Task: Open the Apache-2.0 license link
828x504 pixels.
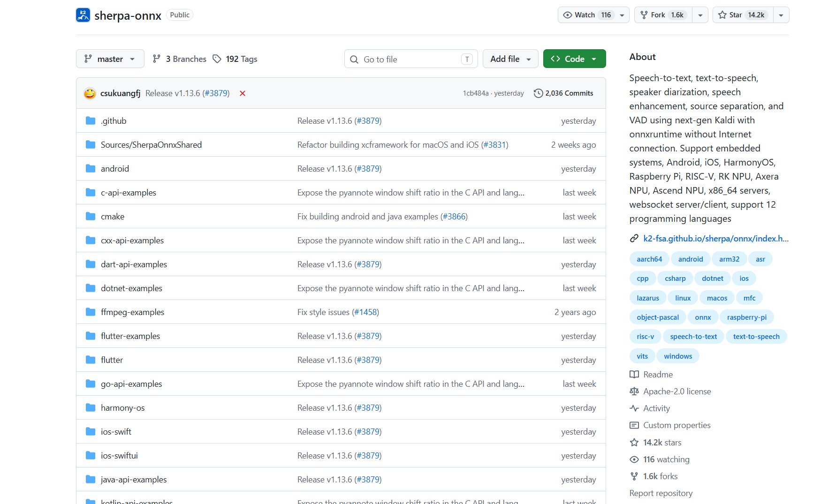Action: point(677,391)
